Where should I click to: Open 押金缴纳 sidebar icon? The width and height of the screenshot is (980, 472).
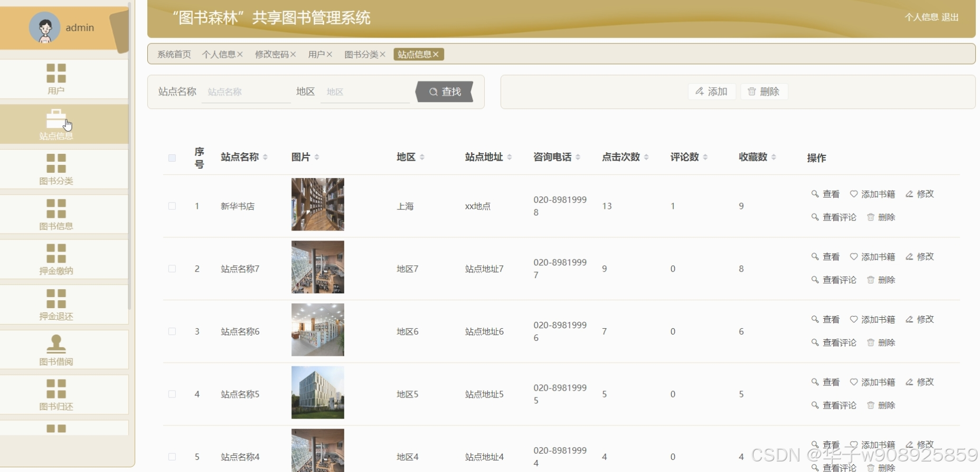click(56, 253)
